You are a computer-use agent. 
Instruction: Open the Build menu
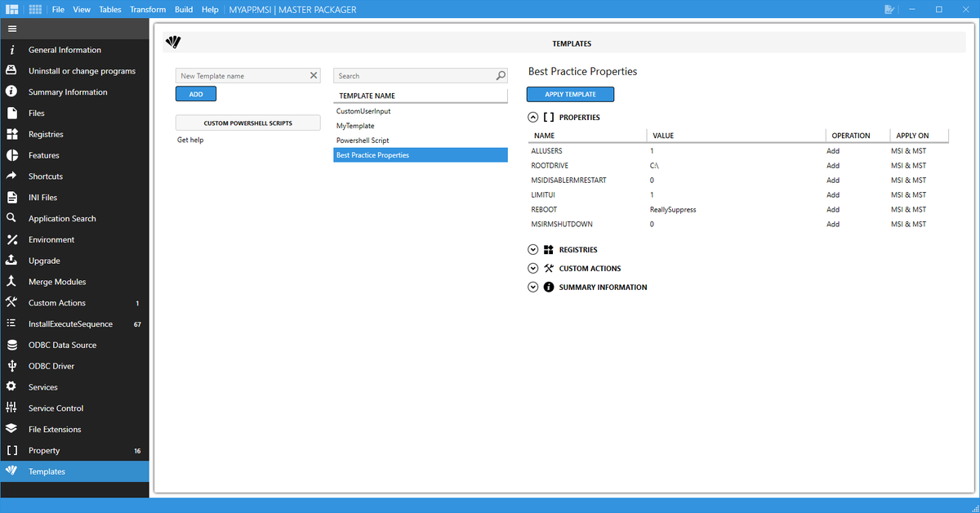[x=183, y=9]
